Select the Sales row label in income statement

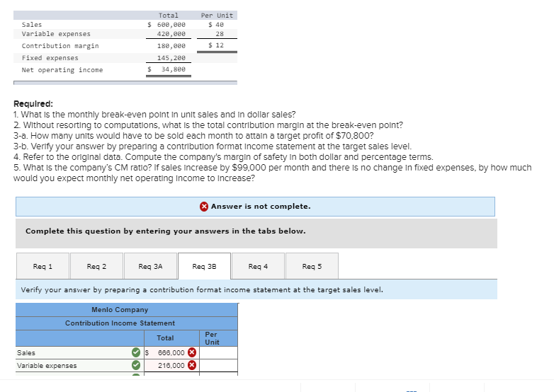pos(26,353)
